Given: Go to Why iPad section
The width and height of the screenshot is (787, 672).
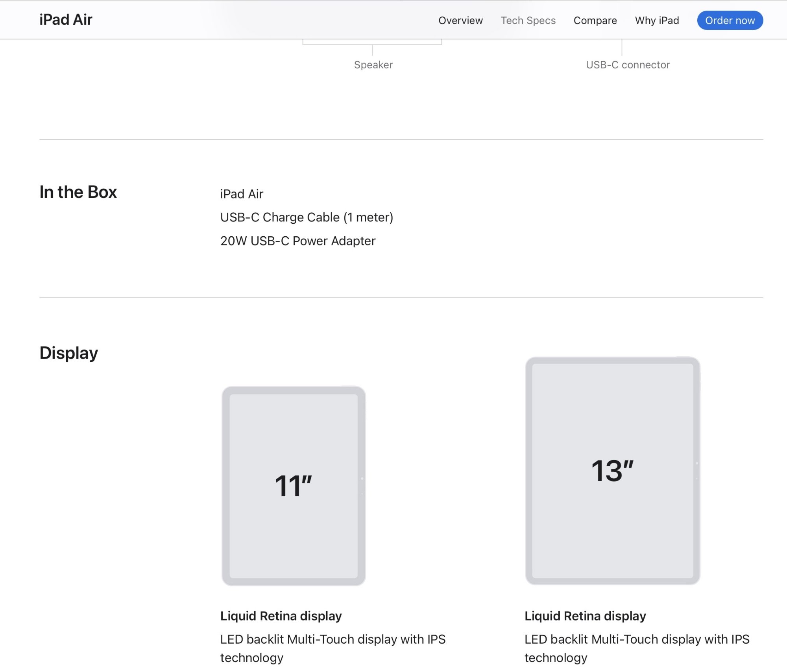Looking at the screenshot, I should pyautogui.click(x=657, y=20).
